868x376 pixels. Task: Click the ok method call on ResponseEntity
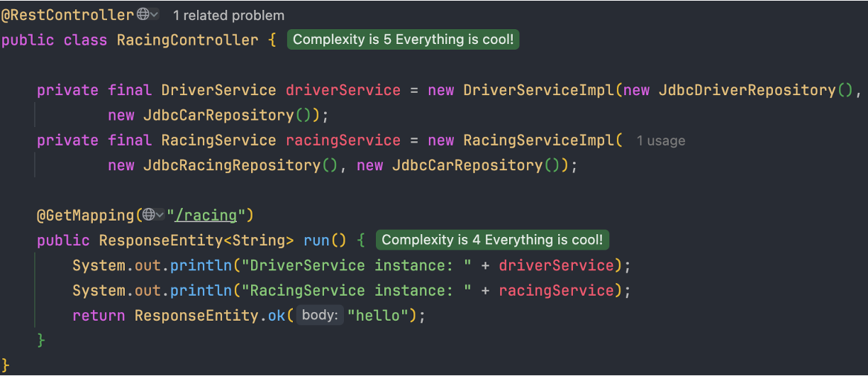point(277,316)
